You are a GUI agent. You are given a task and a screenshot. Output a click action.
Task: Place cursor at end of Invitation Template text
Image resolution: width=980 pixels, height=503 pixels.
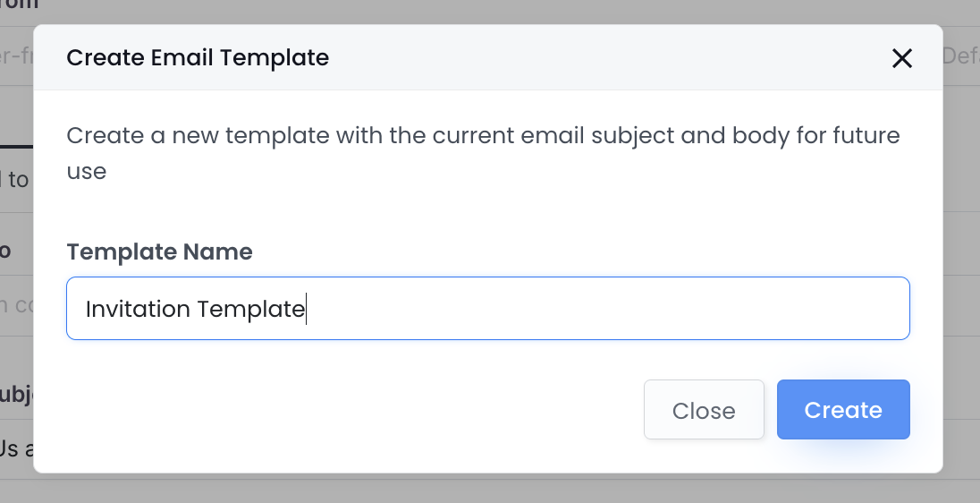306,310
